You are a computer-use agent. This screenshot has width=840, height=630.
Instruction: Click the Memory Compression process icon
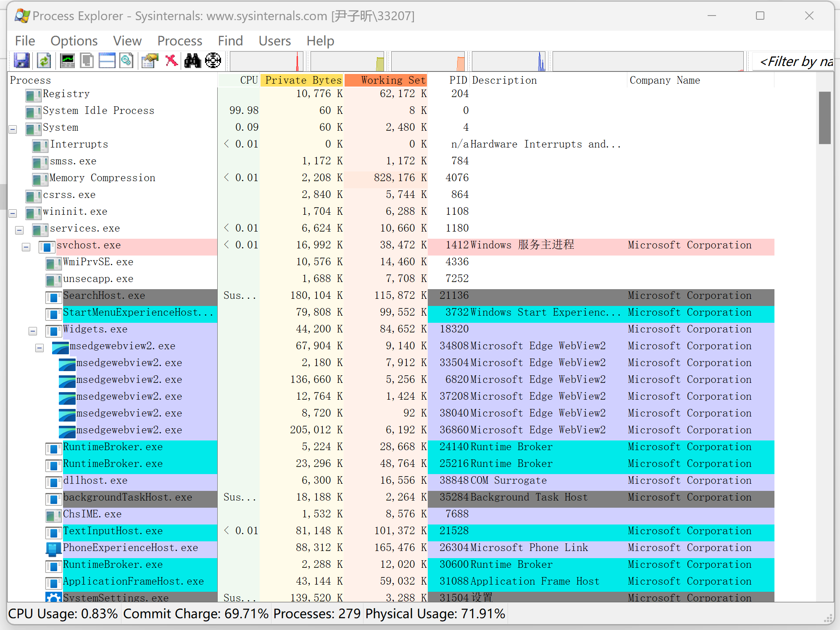tap(40, 180)
